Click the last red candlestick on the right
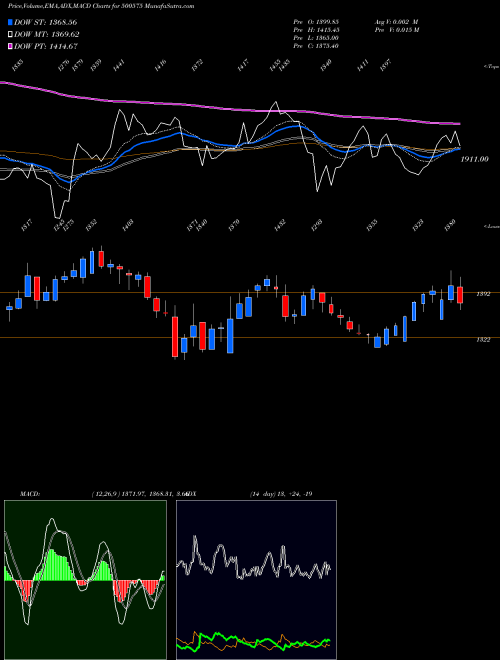500x660 pixels. point(460,295)
